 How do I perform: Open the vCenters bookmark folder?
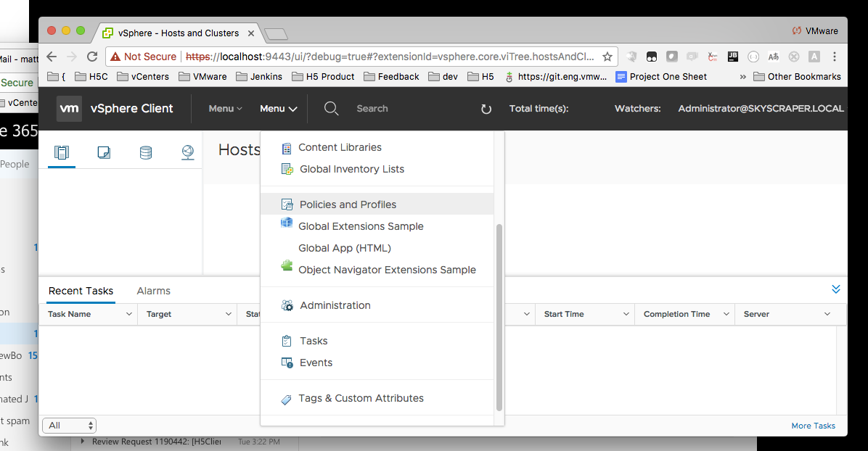(x=143, y=77)
